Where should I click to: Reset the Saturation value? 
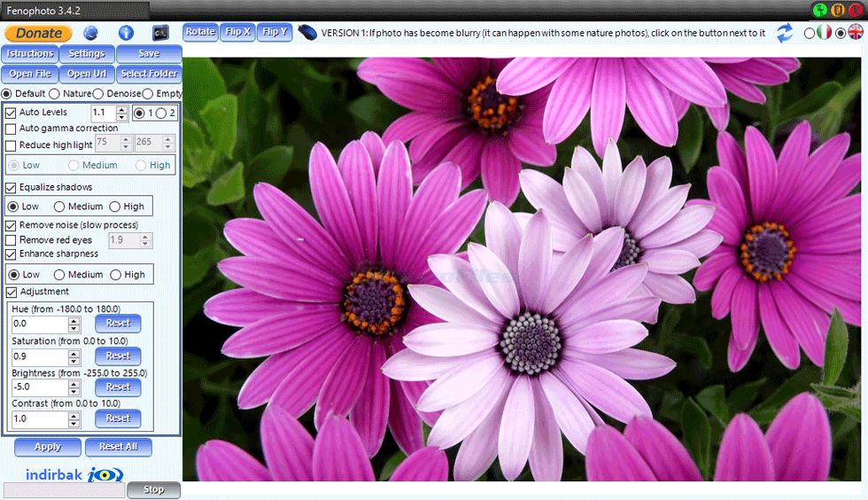click(118, 355)
